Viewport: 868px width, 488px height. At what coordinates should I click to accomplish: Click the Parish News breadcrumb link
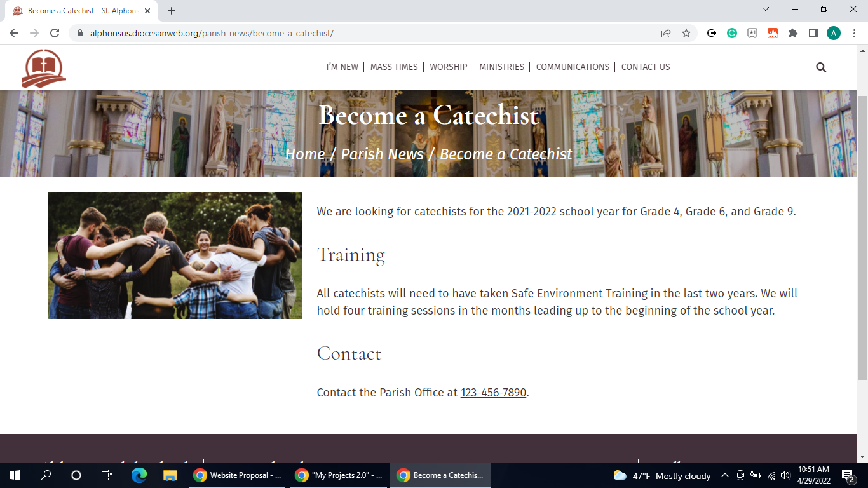tap(382, 154)
